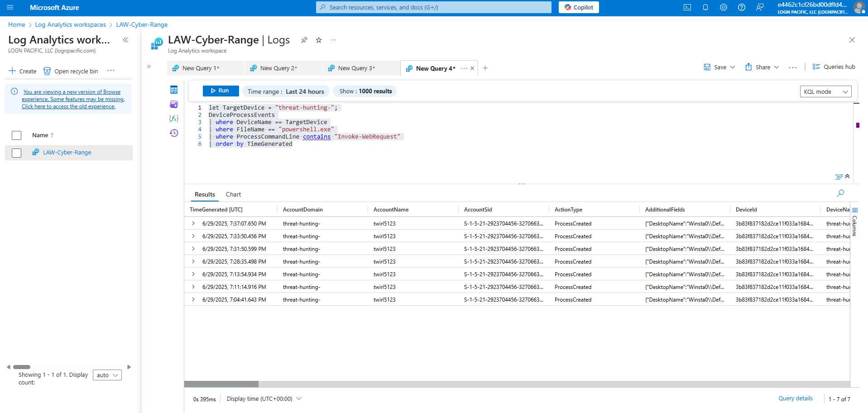
Task: Select the Results tab
Action: 205,194
